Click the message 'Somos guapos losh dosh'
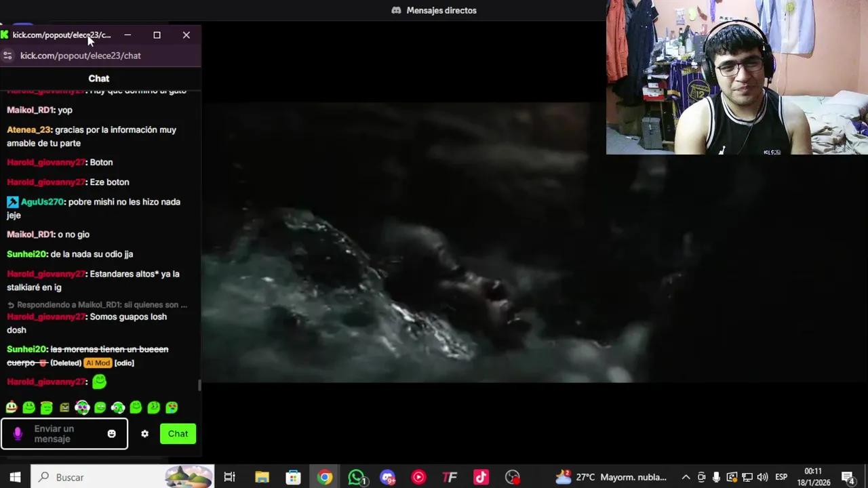This screenshot has height=488, width=868. click(x=87, y=323)
